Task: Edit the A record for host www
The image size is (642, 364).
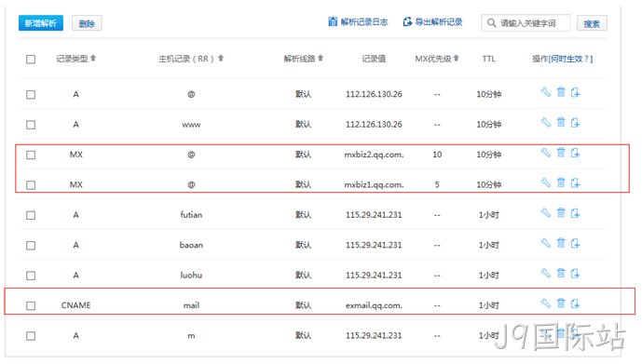Action: click(x=546, y=122)
